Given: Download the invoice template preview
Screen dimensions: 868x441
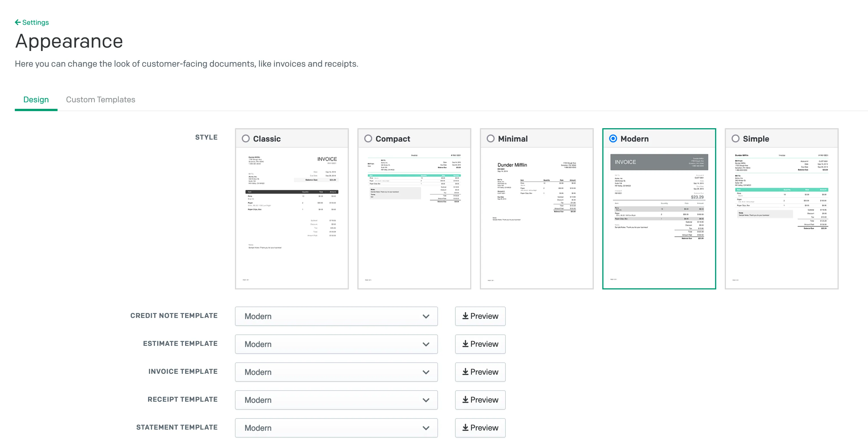Looking at the screenshot, I should click(x=480, y=372).
